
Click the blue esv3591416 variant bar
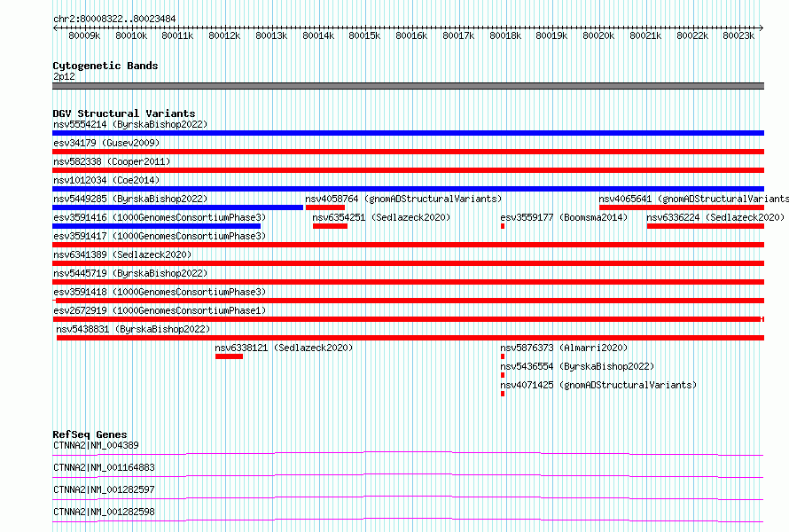click(157, 226)
